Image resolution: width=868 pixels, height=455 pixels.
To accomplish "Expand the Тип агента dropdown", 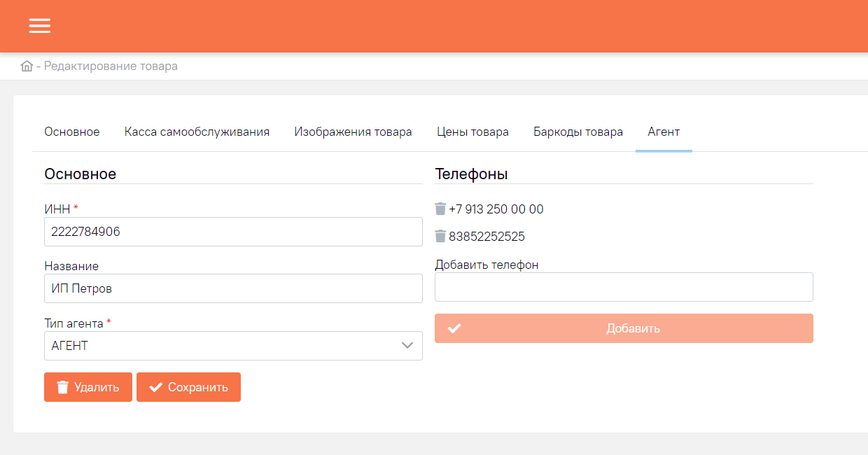I will 233,346.
